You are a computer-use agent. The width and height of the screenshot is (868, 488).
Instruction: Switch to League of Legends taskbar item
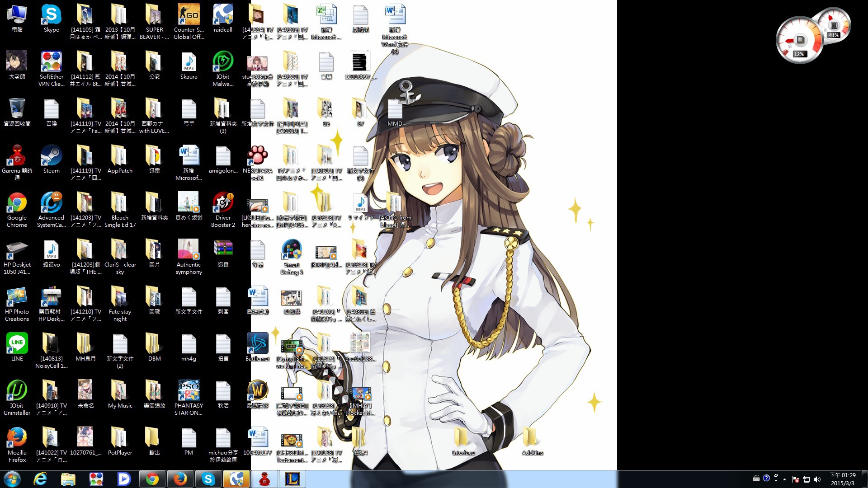[x=292, y=479]
